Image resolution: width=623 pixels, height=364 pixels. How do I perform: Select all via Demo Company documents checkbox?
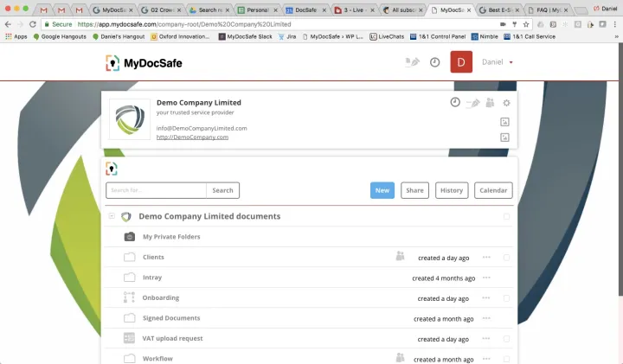coord(506,217)
